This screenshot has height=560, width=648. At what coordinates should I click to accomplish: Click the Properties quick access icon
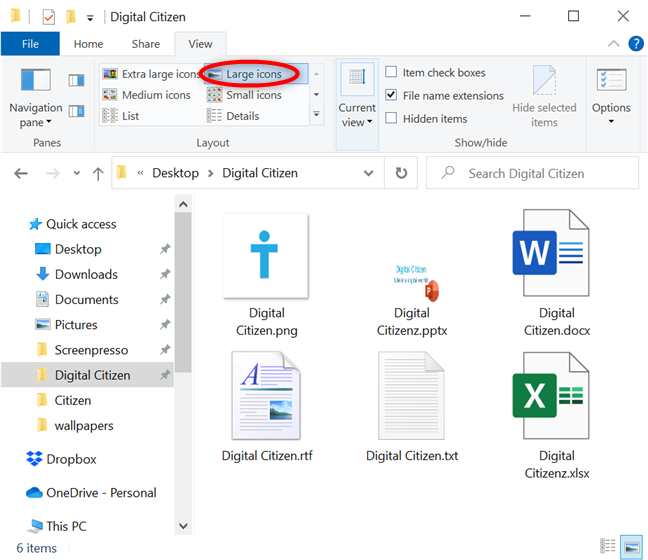point(49,17)
